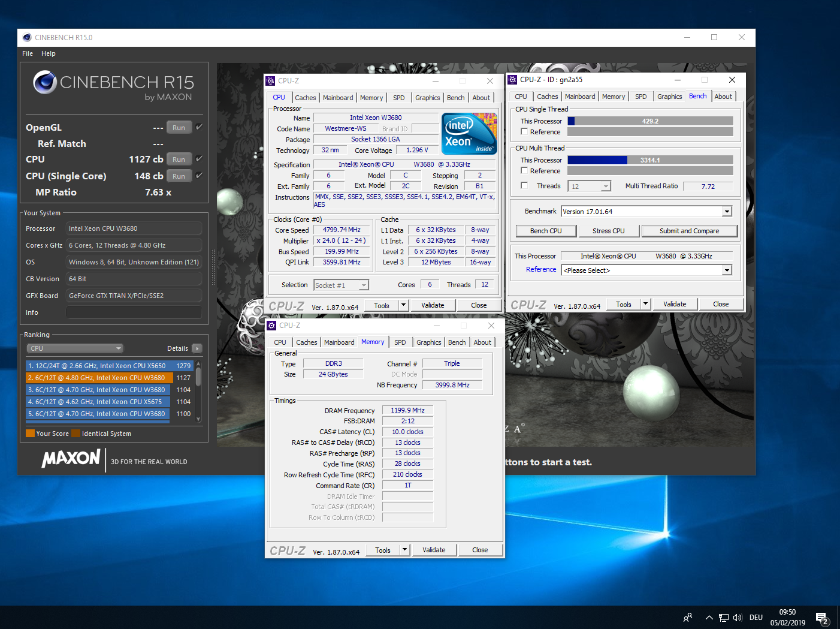
Task: Show hidden tray icons chevron
Action: tap(709, 618)
